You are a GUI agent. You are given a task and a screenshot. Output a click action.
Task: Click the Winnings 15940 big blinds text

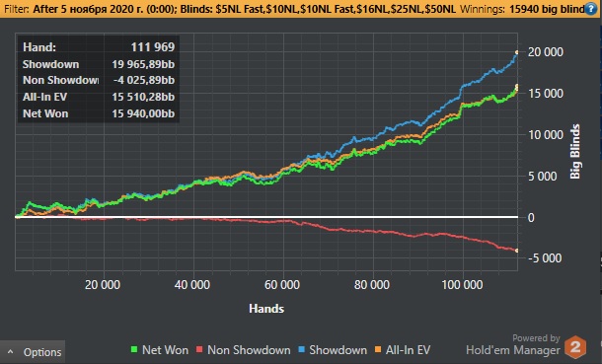pos(522,9)
